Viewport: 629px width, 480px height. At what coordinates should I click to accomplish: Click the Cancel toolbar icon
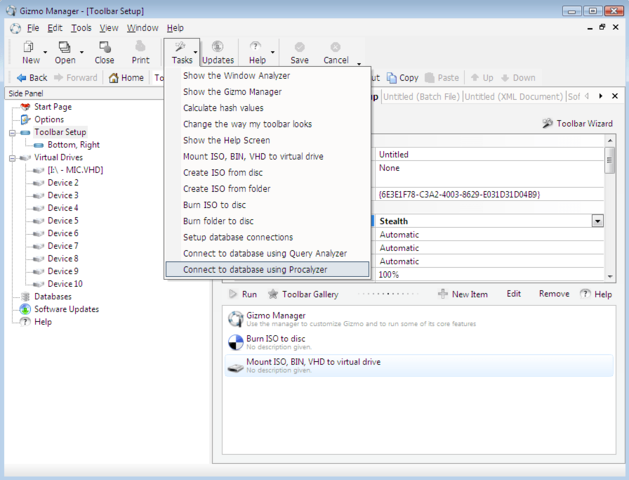[336, 47]
